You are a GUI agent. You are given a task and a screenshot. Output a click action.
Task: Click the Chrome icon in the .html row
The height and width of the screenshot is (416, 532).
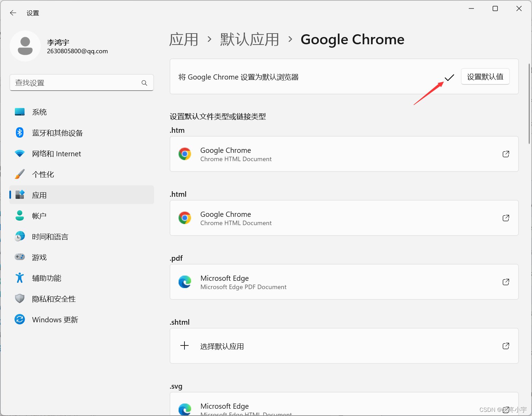coord(185,218)
